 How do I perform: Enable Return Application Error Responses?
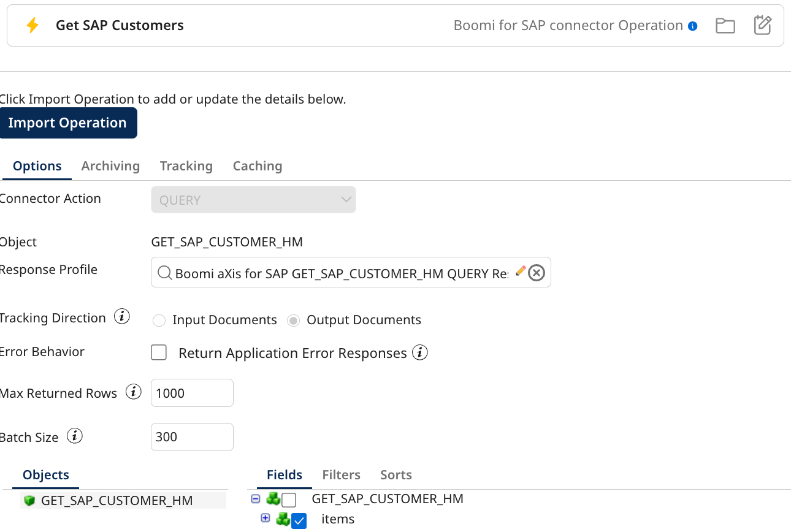click(x=159, y=352)
